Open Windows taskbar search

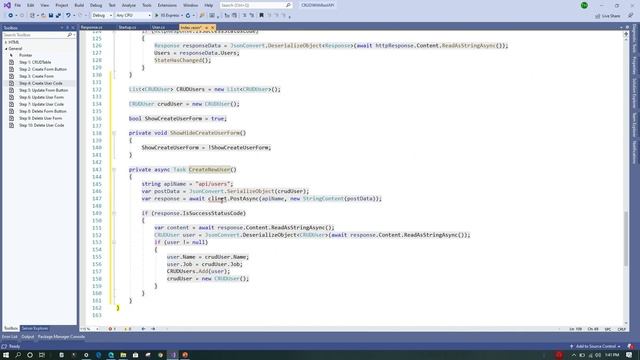coord(18,355)
